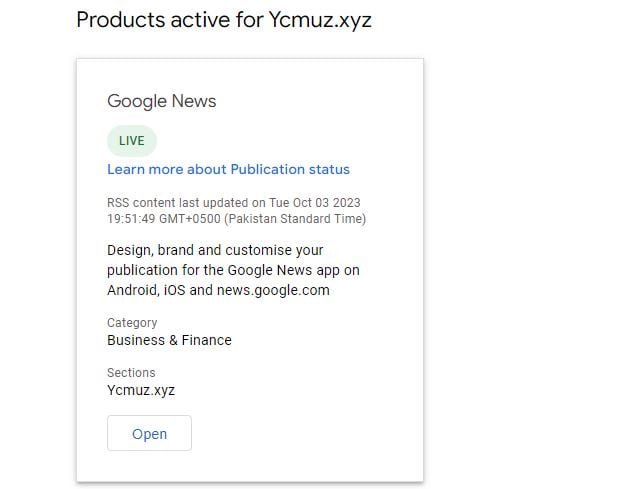Viewport: 625px width, 489px height.
Task: Click the Pakistan Standard Time text
Action: click(x=295, y=218)
